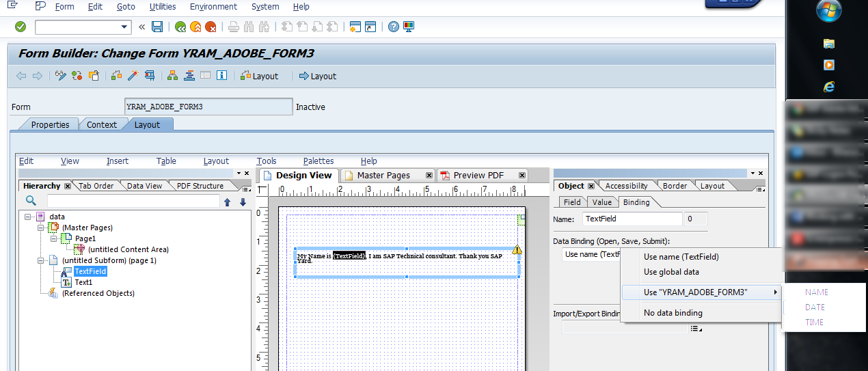The height and width of the screenshot is (371, 868).
Task: Open the command field dropdown
Action: (x=125, y=27)
